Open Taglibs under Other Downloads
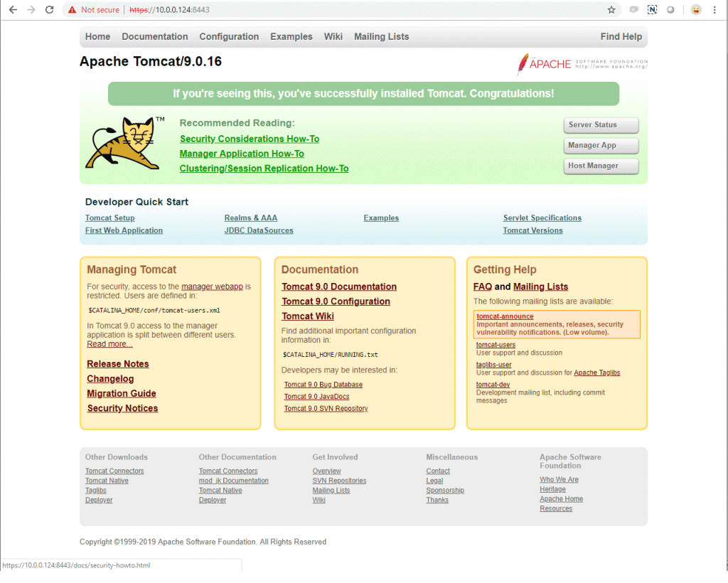This screenshot has height=583, width=728. tap(96, 490)
